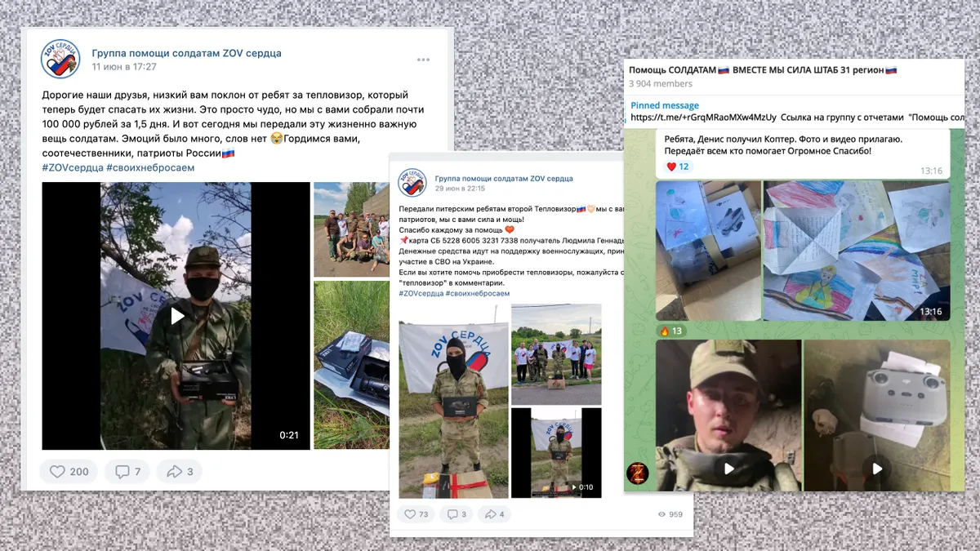Play the 0:21 soldier video
The height and width of the screenshot is (551, 980).
tap(176, 316)
